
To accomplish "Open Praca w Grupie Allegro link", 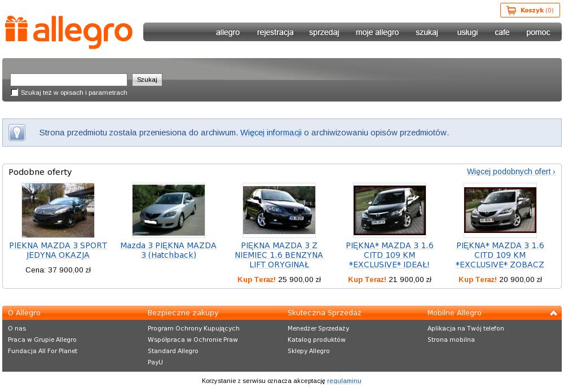I will coord(42,340).
